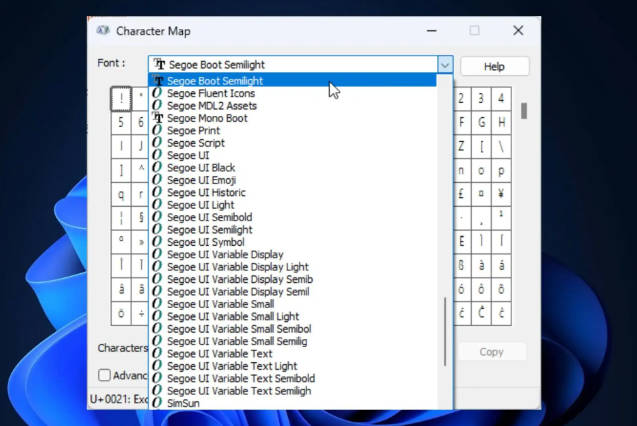The image size is (637, 426).
Task: Select the letter Z character cell
Action: (462, 146)
